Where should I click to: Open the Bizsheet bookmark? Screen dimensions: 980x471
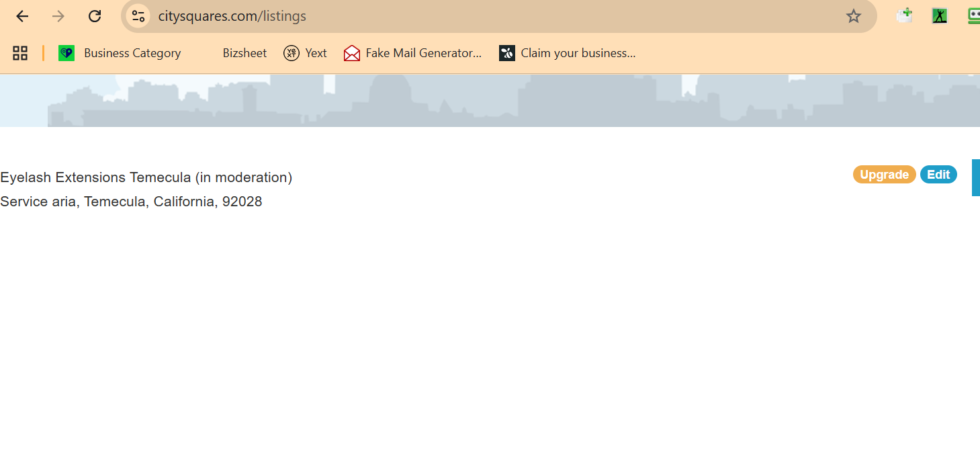[244, 53]
